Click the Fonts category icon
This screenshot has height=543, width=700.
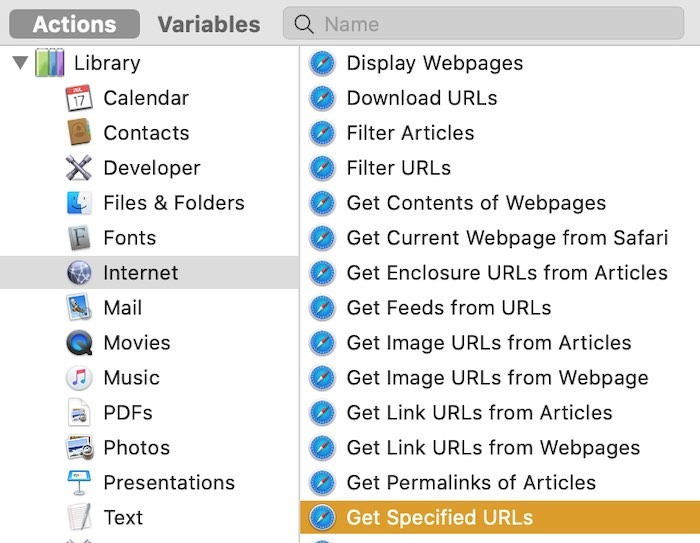[79, 238]
